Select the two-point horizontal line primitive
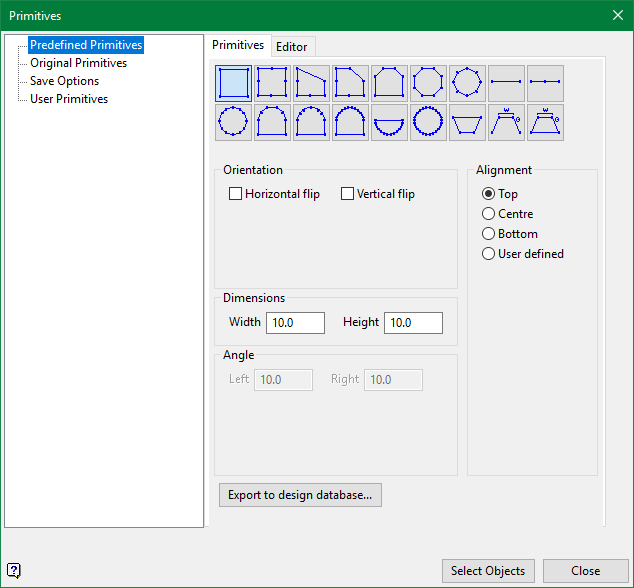This screenshot has height=588, width=634. click(506, 83)
